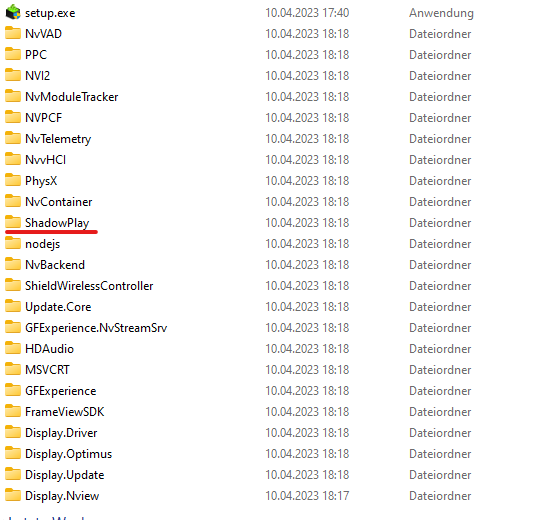The image size is (551, 520).
Task: Select the Display.Nview folder name
Action: (x=62, y=496)
